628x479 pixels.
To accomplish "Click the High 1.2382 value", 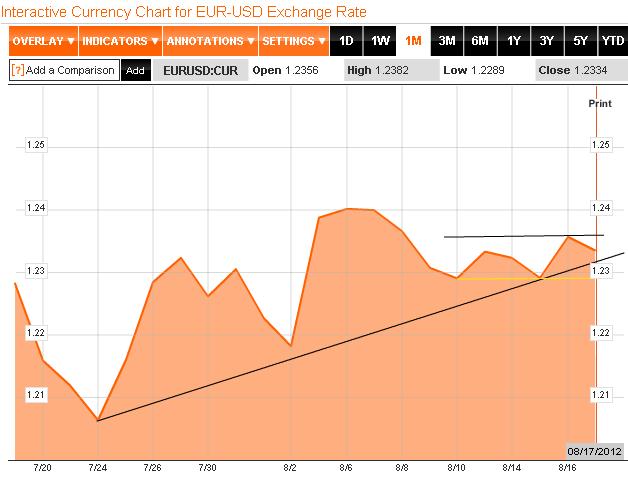I will click(378, 70).
